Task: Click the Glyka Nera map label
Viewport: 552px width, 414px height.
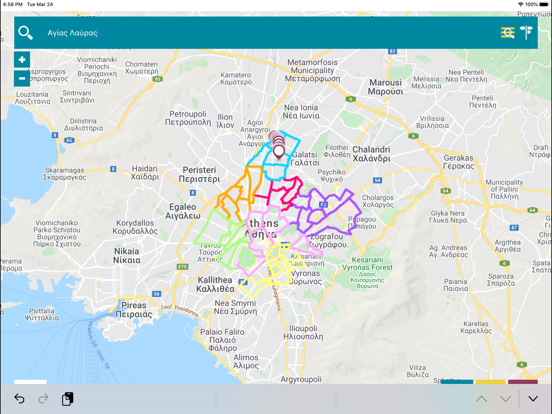Action: click(x=447, y=217)
